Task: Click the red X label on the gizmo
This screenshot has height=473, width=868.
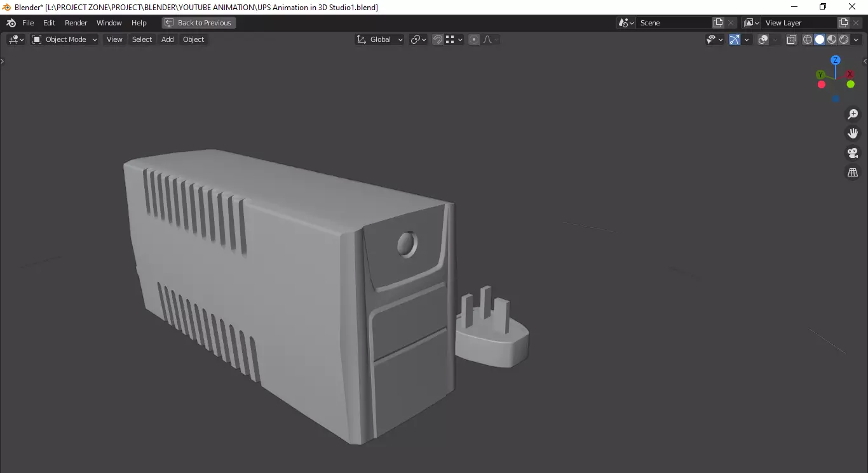Action: (x=850, y=75)
